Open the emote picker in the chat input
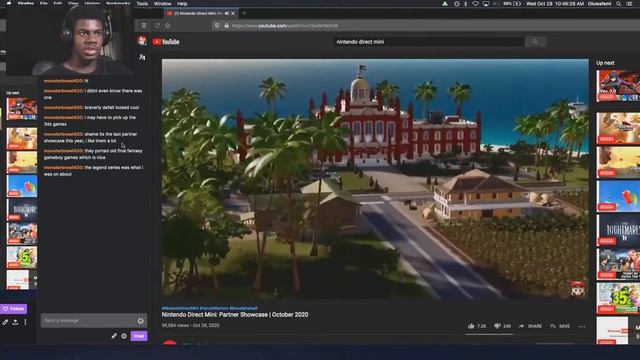This screenshot has width=640, height=360. point(140,321)
